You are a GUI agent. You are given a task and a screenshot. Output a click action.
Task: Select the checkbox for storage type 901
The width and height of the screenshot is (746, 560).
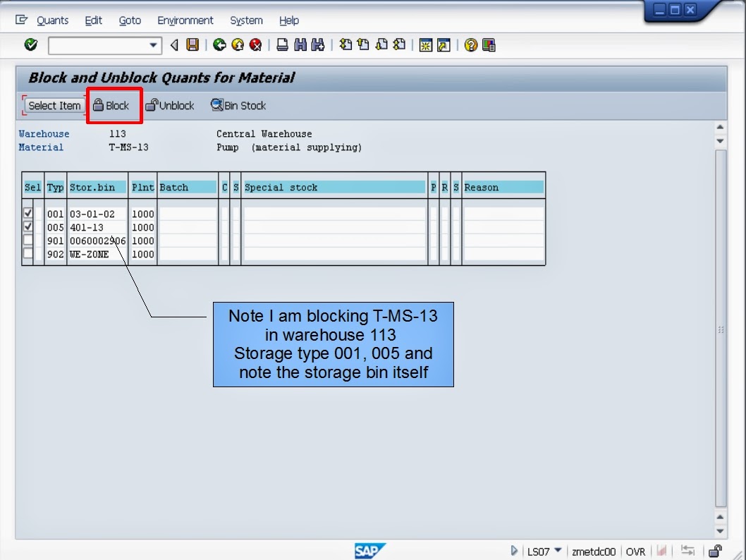(28, 241)
